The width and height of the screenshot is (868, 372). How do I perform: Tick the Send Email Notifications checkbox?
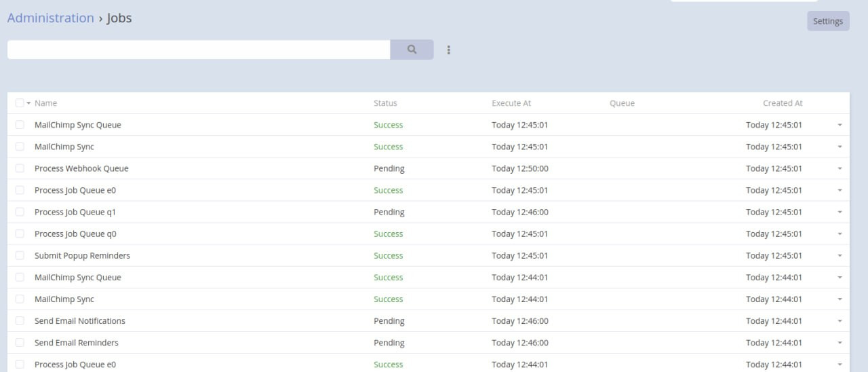[x=20, y=320]
